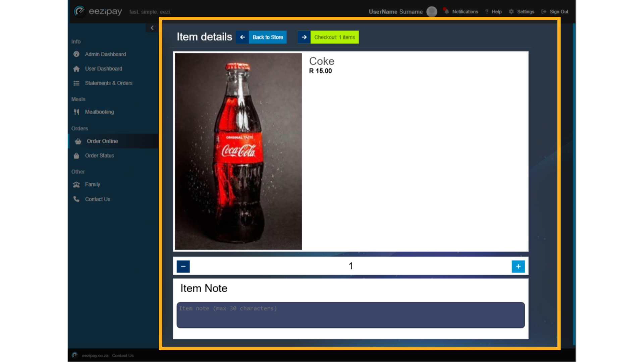
Task: Click the Family icon in sidebar
Action: [x=76, y=184]
